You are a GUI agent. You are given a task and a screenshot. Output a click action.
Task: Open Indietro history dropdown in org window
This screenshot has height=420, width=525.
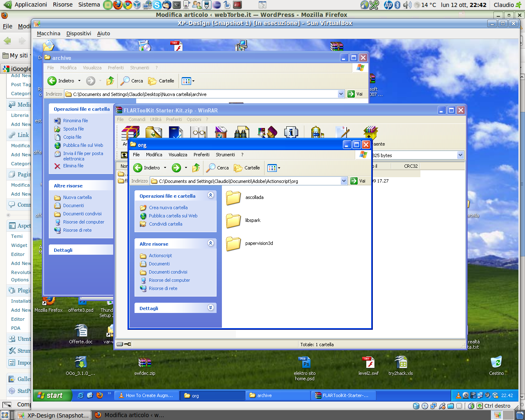165,168
